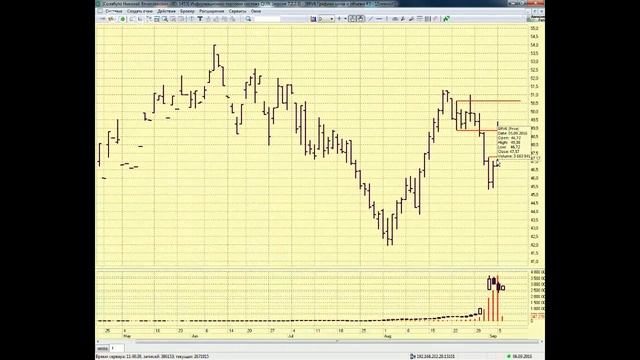Click the tallest orange volume bar

pyautogui.click(x=497, y=298)
